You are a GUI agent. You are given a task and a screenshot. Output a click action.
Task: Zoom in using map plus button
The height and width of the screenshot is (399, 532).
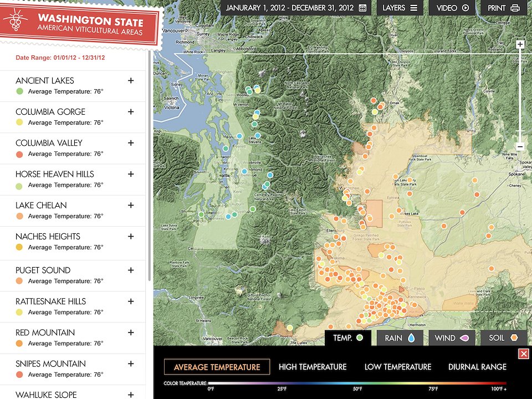pyautogui.click(x=520, y=44)
